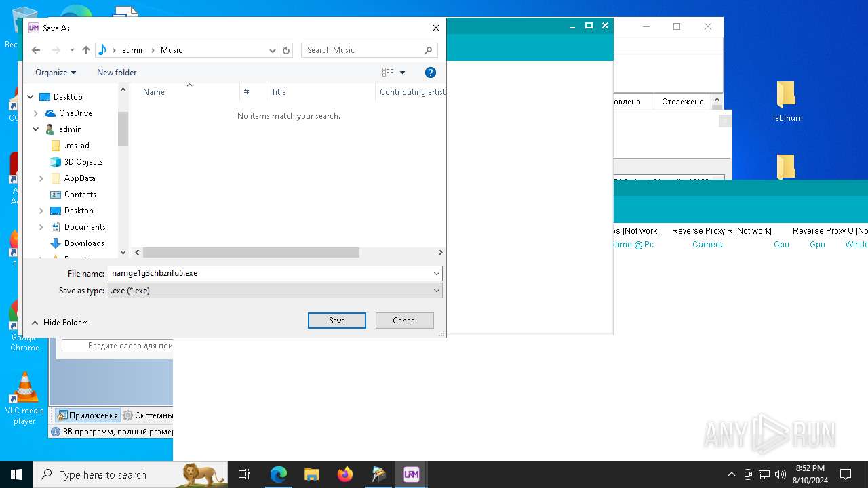Expand the OneDrive tree node
The image size is (868, 488).
pos(36,113)
